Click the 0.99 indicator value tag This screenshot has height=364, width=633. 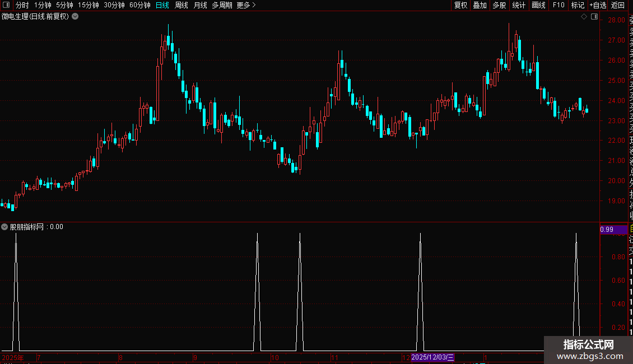coord(613,230)
